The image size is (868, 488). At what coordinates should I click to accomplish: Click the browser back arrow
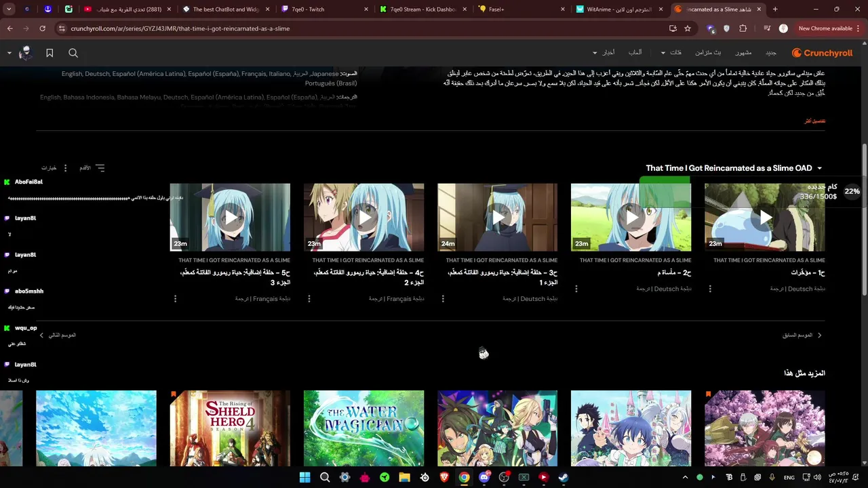(x=9, y=28)
